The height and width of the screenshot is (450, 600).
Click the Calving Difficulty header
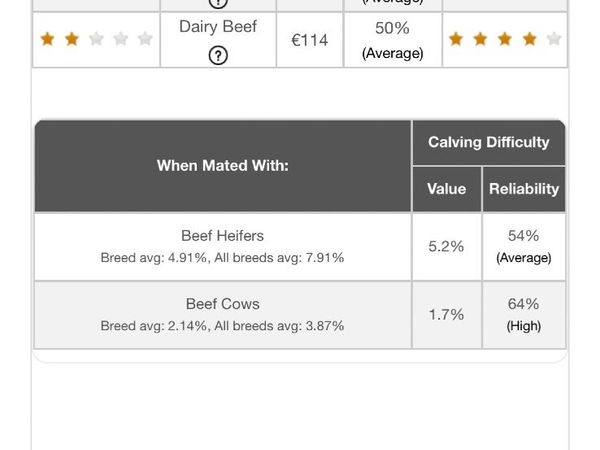(x=488, y=142)
